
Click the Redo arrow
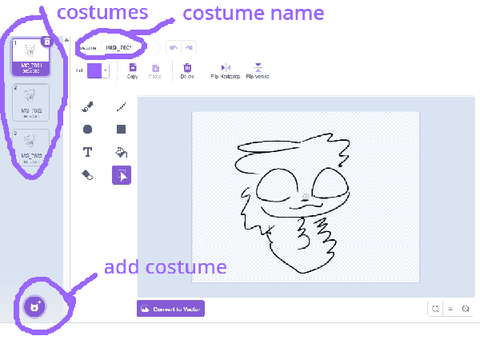point(189,48)
